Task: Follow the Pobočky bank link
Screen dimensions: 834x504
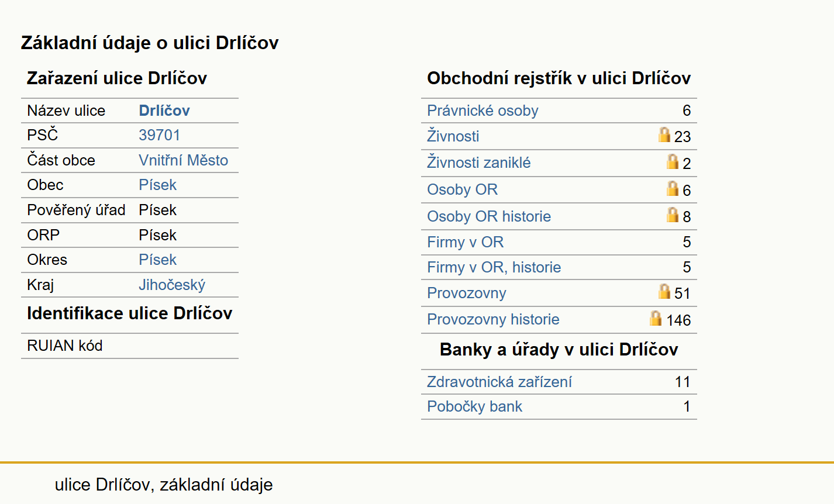Action: click(x=474, y=406)
